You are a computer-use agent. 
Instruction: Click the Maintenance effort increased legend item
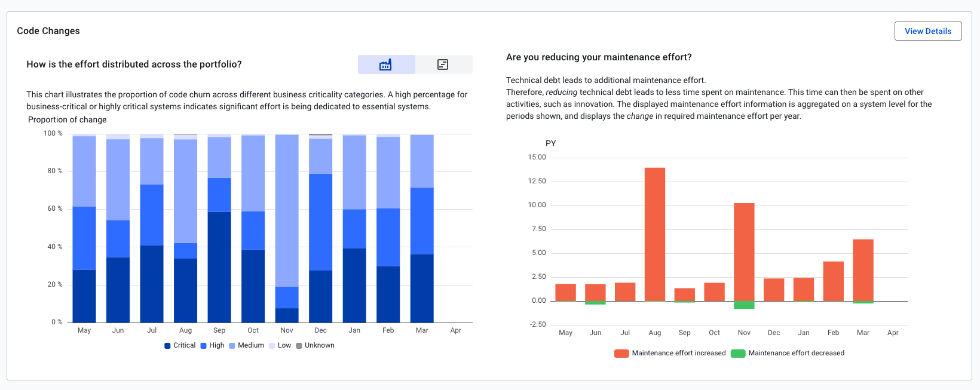[x=670, y=353]
